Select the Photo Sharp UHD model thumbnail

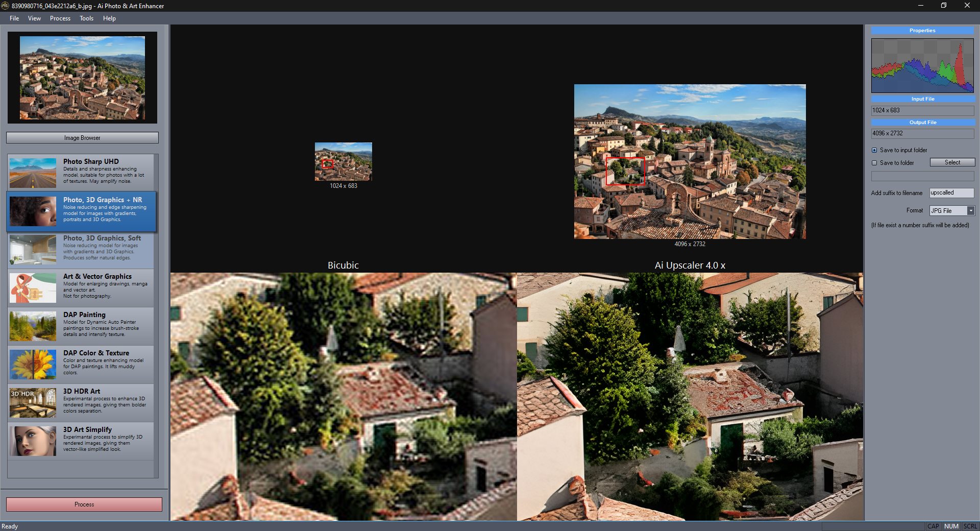tap(33, 173)
